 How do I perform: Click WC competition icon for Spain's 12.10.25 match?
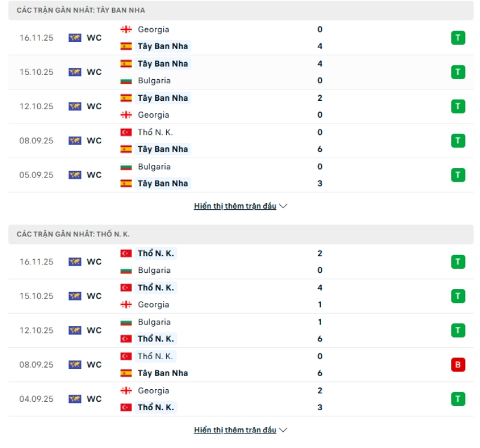(x=75, y=106)
